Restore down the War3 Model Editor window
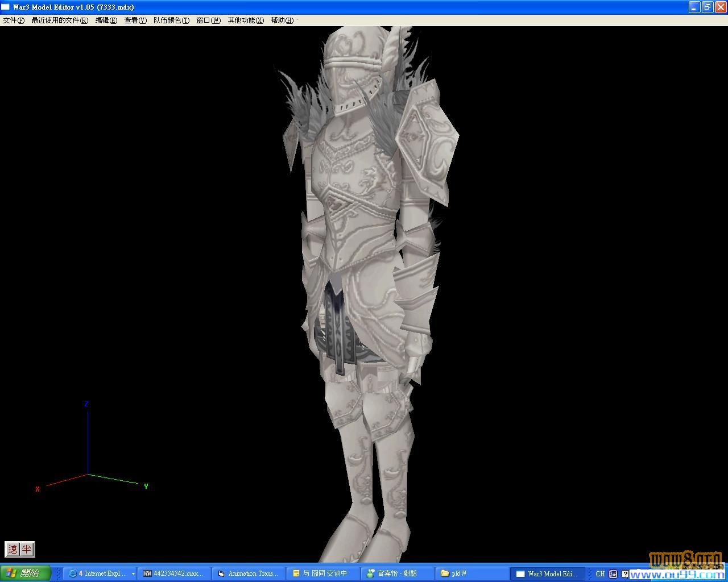Viewport: 728px width, 582px height. click(x=708, y=7)
